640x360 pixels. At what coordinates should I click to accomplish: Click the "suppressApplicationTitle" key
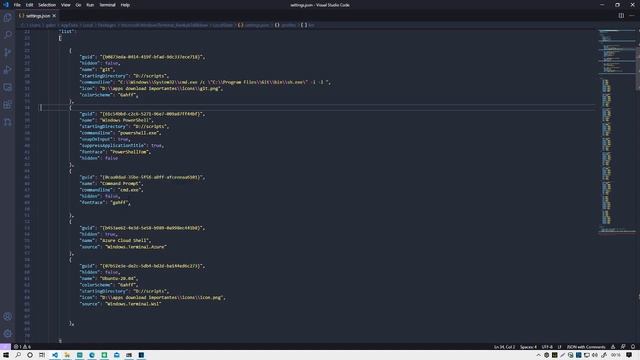coord(113,146)
